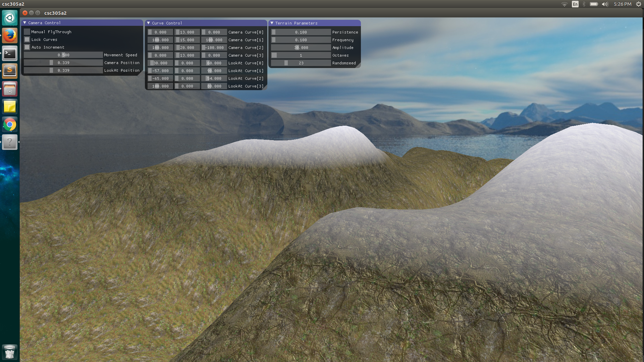Open the Wi-Fi network indicator

coord(565,4)
